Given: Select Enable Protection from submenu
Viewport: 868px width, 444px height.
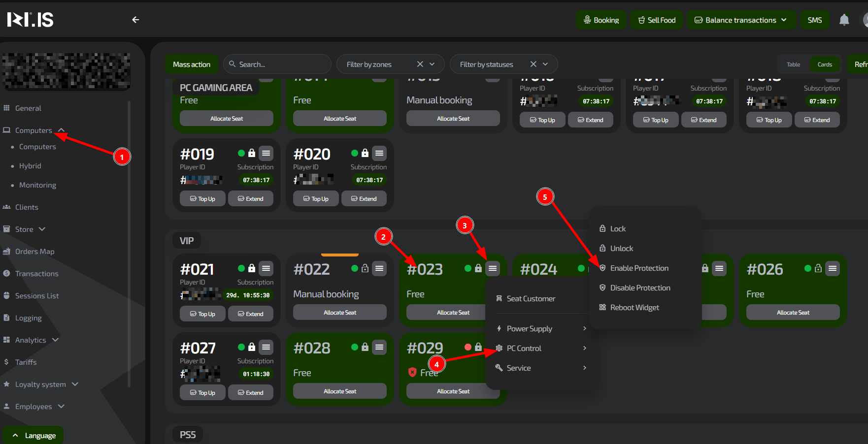Looking at the screenshot, I should pyautogui.click(x=639, y=268).
